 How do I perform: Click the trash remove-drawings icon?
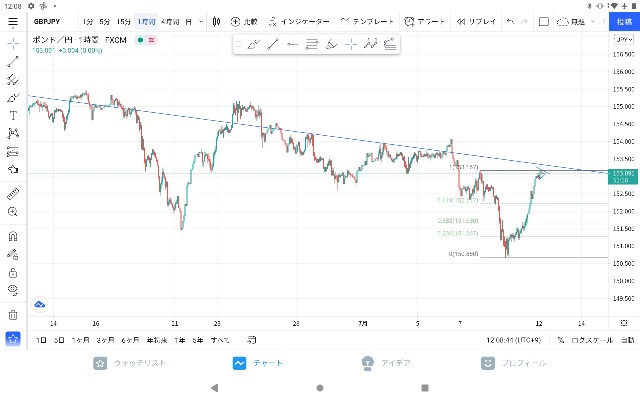click(13, 315)
